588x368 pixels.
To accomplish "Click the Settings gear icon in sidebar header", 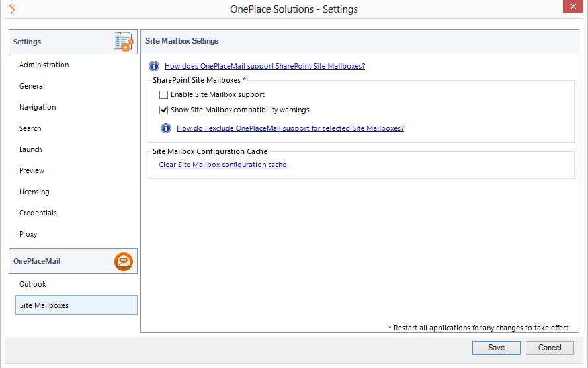I will tap(124, 42).
